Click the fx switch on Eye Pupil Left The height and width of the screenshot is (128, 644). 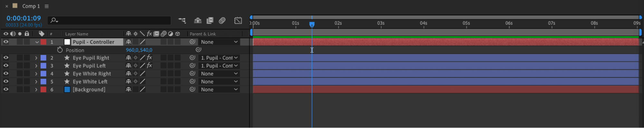coord(149,66)
